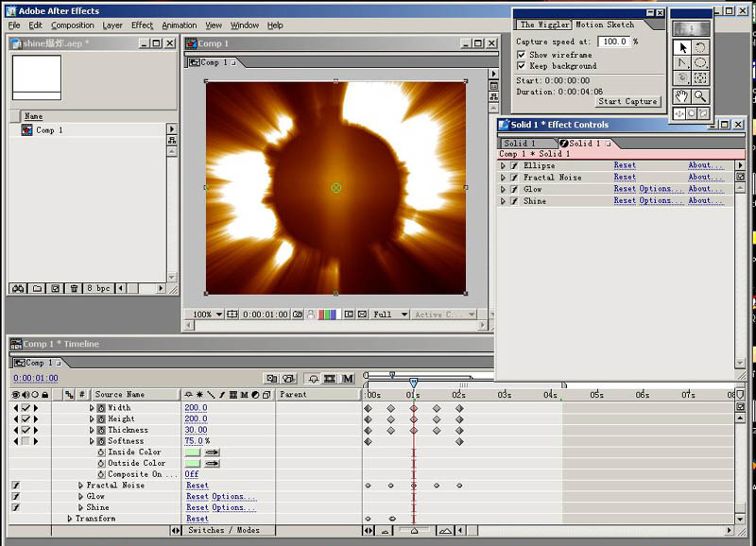Click the snapshot camera icon in Comp viewer
This screenshot has height=546, width=756.
[x=298, y=315]
